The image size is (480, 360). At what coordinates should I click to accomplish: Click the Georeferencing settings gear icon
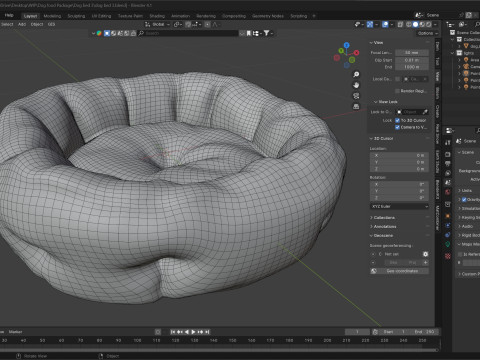[x=425, y=254]
